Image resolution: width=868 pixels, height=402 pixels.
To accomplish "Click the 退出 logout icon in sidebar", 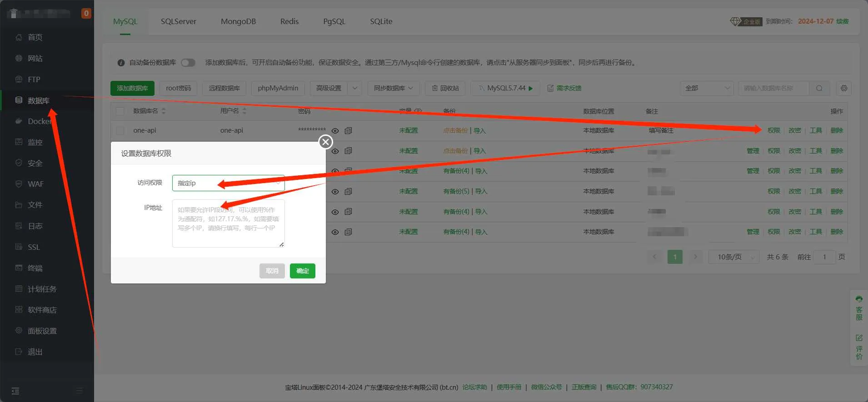I will pos(19,352).
